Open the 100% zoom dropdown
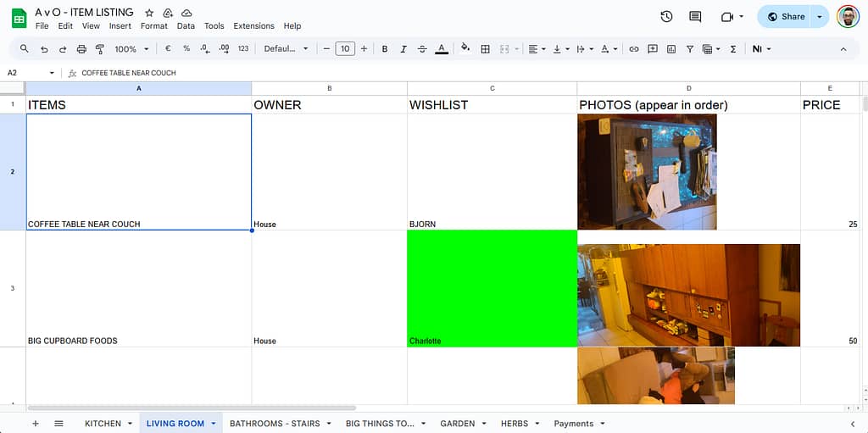868x433 pixels. (131, 49)
